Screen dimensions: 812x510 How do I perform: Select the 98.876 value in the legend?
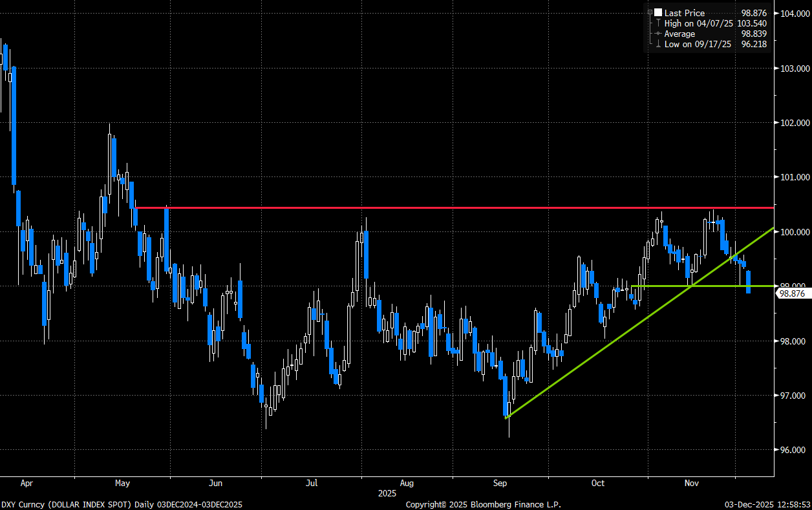(x=754, y=13)
